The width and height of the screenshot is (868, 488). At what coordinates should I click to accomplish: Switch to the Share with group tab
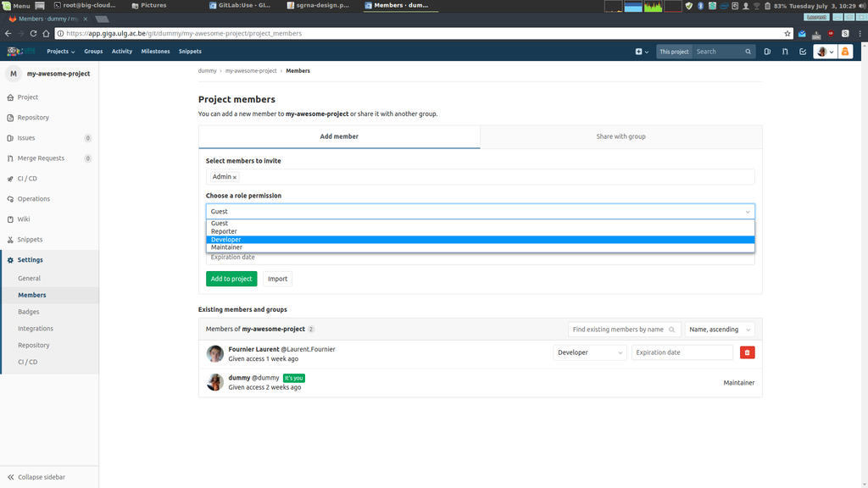point(620,136)
